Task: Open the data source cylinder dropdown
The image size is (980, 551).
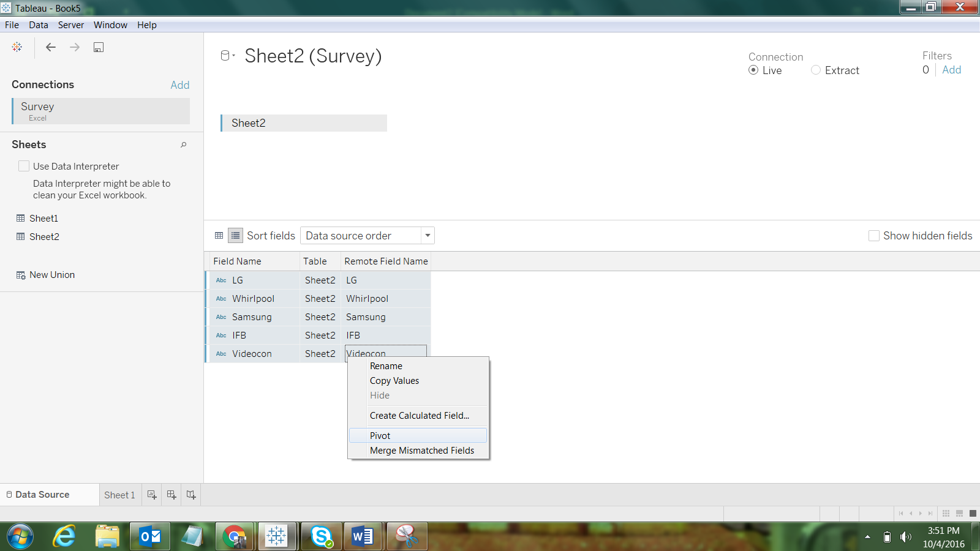Action: (227, 56)
